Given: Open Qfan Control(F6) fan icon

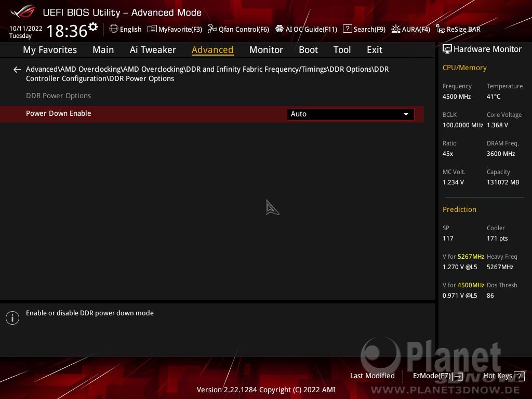Looking at the screenshot, I should pos(212,29).
